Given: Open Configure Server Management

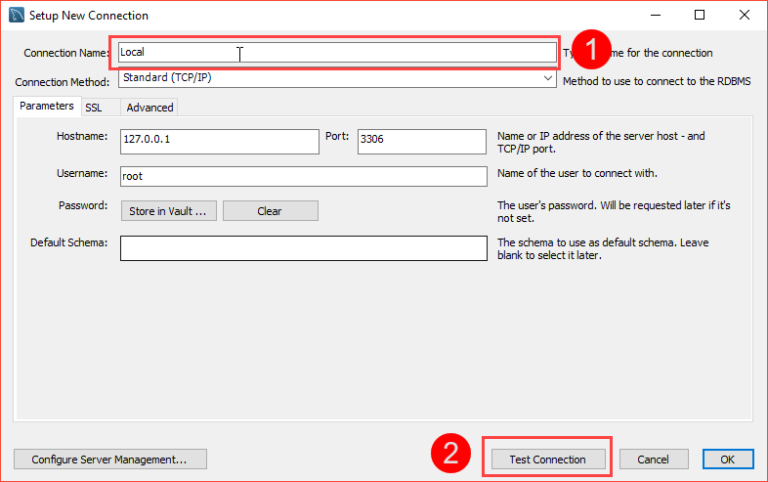Looking at the screenshot, I should tap(110, 459).
